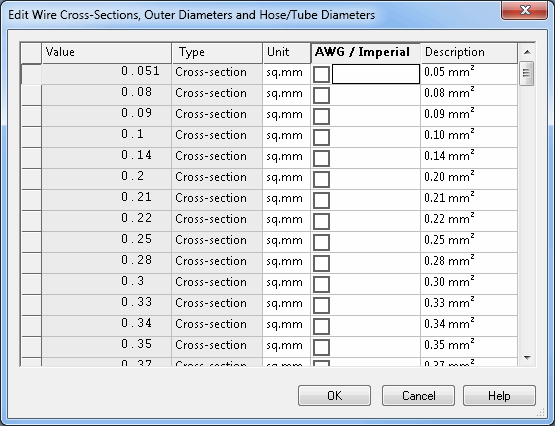Click the scrollbar down arrow
Image resolution: width=555 pixels, height=426 pixels.
(x=527, y=358)
